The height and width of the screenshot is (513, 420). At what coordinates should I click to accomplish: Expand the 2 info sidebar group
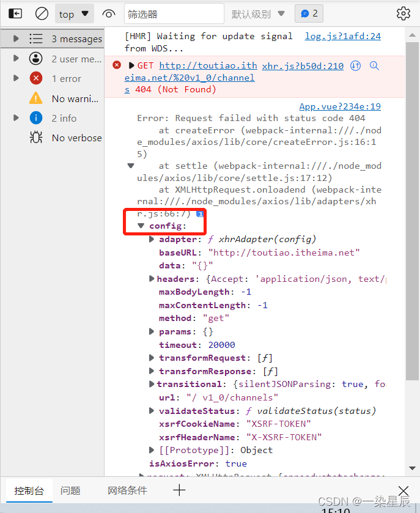coord(16,118)
